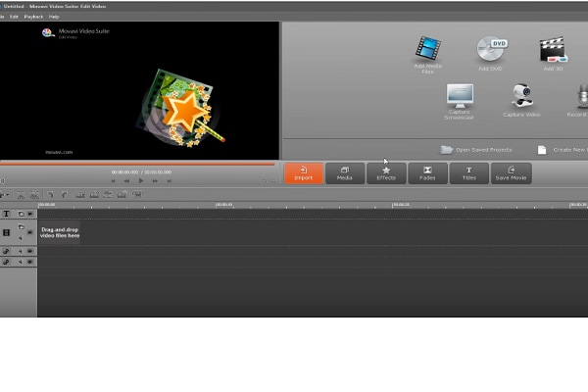
Task: Play the preview video
Action: [141, 180]
